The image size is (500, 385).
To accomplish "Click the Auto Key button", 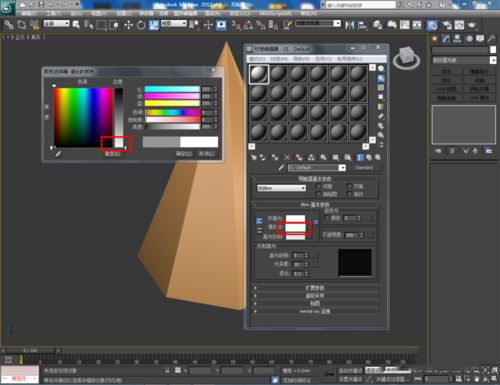I will pos(350,370).
